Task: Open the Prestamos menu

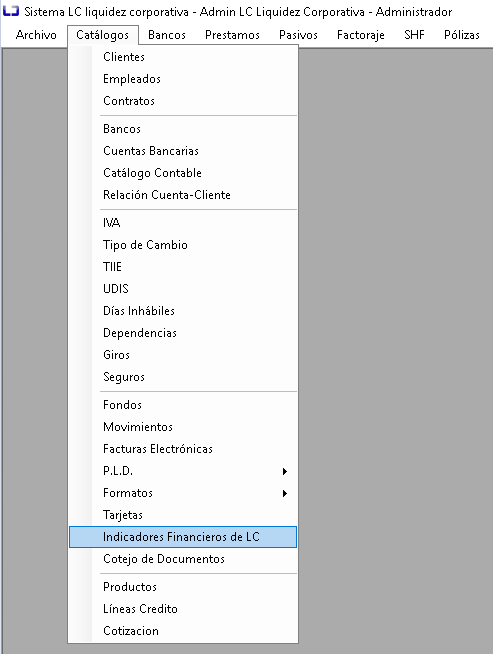Action: 232,35
